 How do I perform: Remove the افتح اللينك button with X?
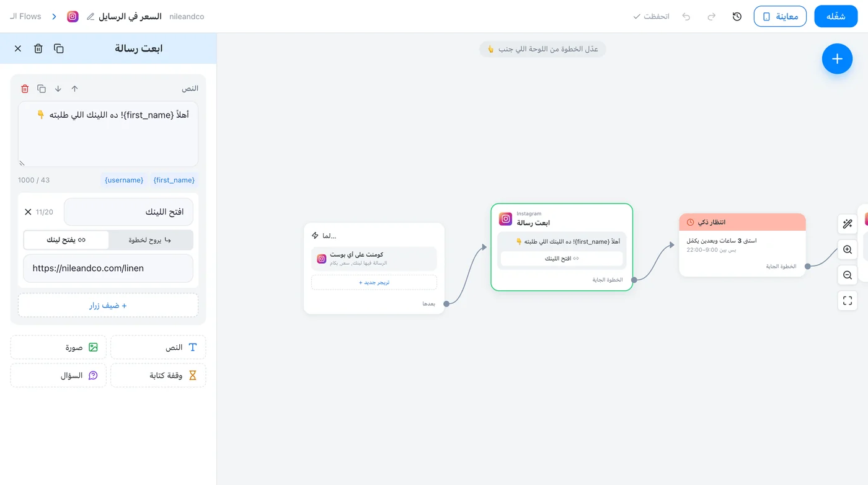(28, 212)
